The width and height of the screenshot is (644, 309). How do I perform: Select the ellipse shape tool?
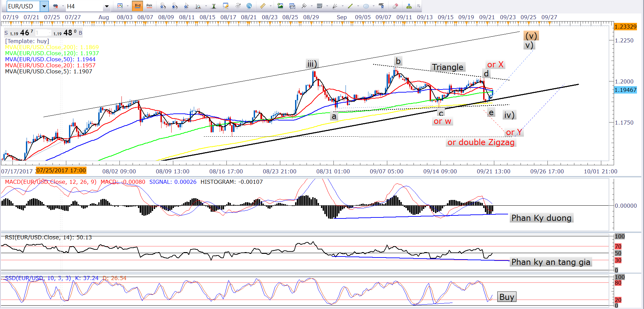[366, 6]
